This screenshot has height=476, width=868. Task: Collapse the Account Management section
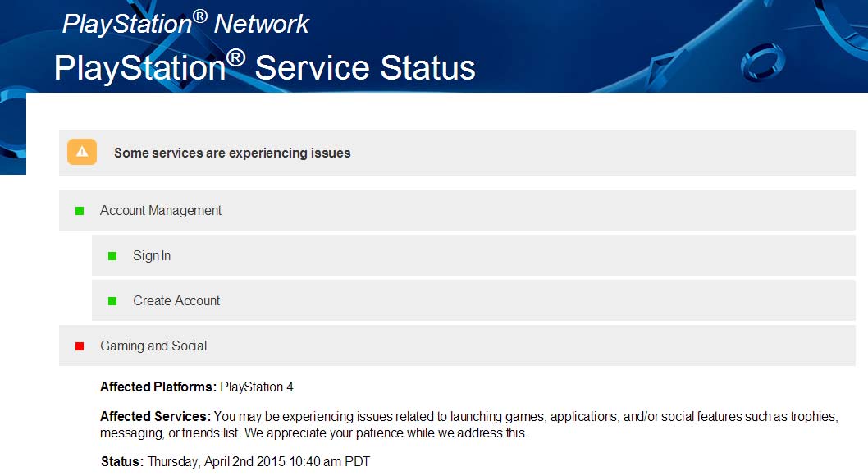(x=161, y=211)
